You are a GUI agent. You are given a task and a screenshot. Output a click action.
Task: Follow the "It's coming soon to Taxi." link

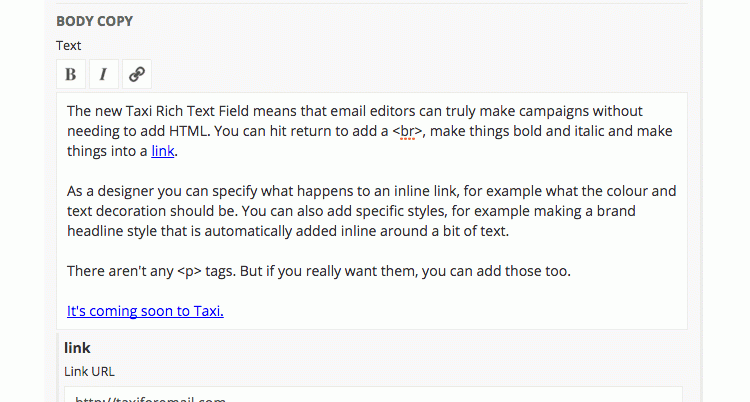[145, 311]
